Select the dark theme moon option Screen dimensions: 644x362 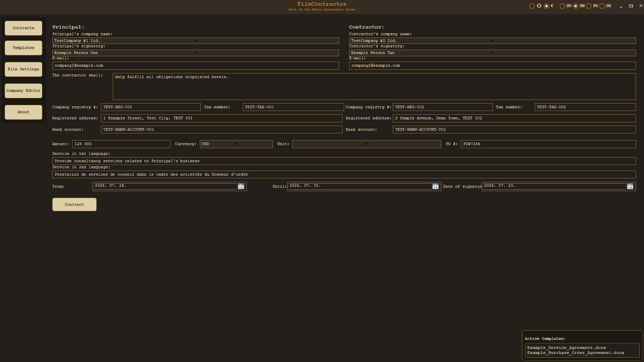coord(547,6)
